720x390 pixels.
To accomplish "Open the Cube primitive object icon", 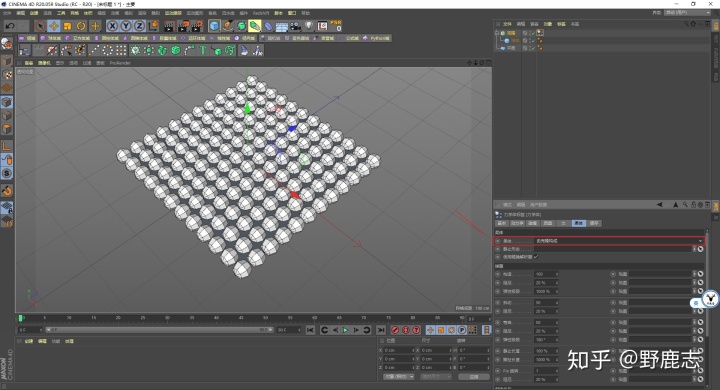I will (214, 26).
